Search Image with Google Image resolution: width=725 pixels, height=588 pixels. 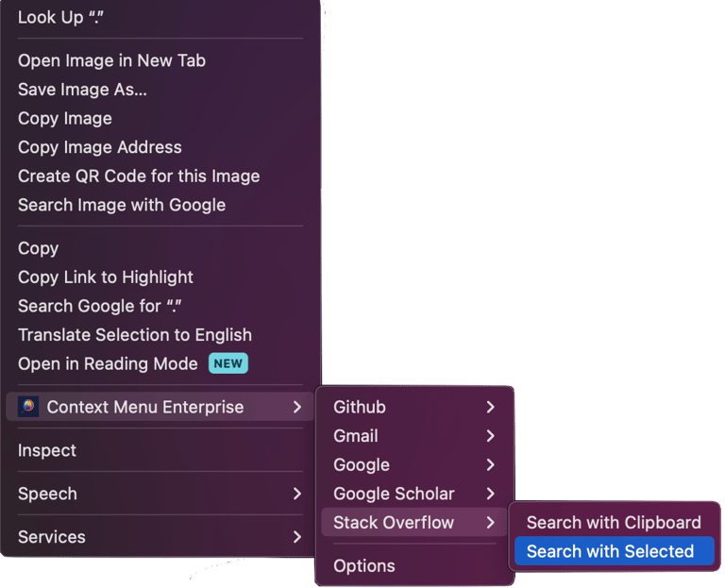coord(160,205)
